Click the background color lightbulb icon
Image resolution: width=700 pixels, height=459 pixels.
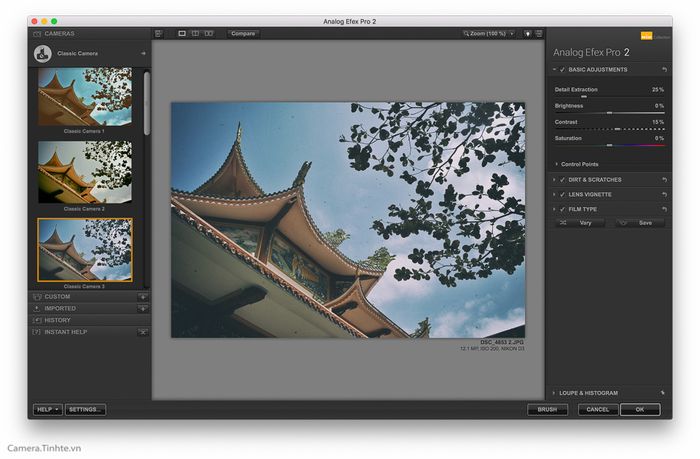[527, 33]
